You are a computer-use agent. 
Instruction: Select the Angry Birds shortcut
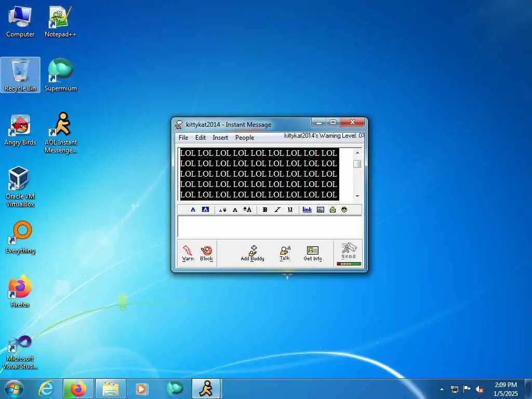(20, 130)
